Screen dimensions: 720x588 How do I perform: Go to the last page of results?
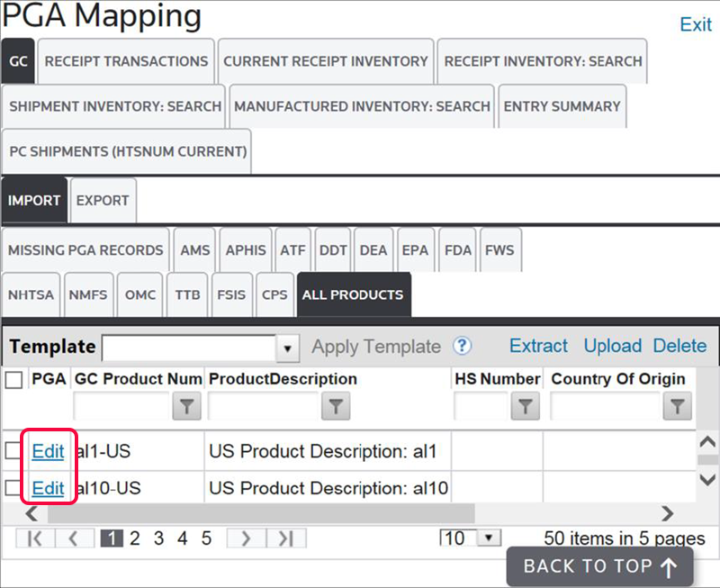click(285, 538)
